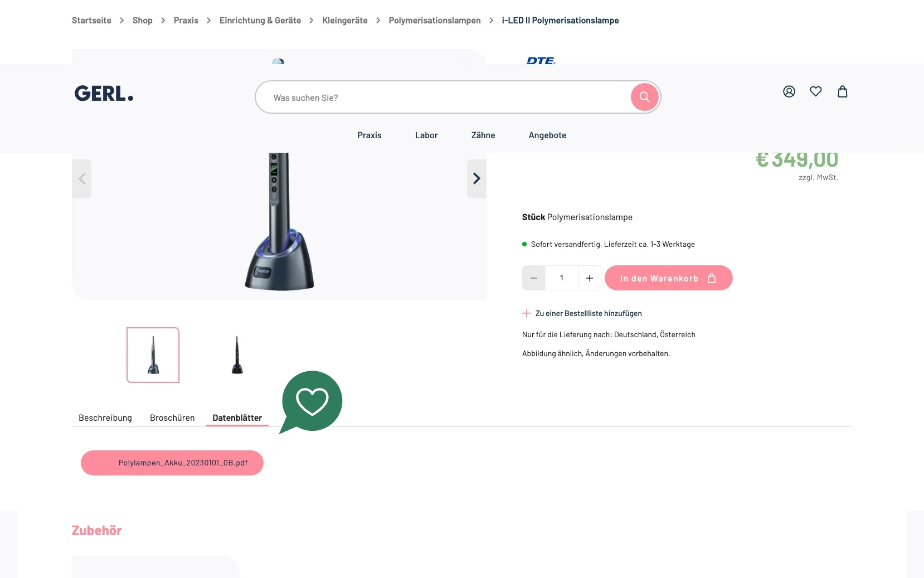
Task: Click the green heart chat bubble
Action: [x=311, y=402]
